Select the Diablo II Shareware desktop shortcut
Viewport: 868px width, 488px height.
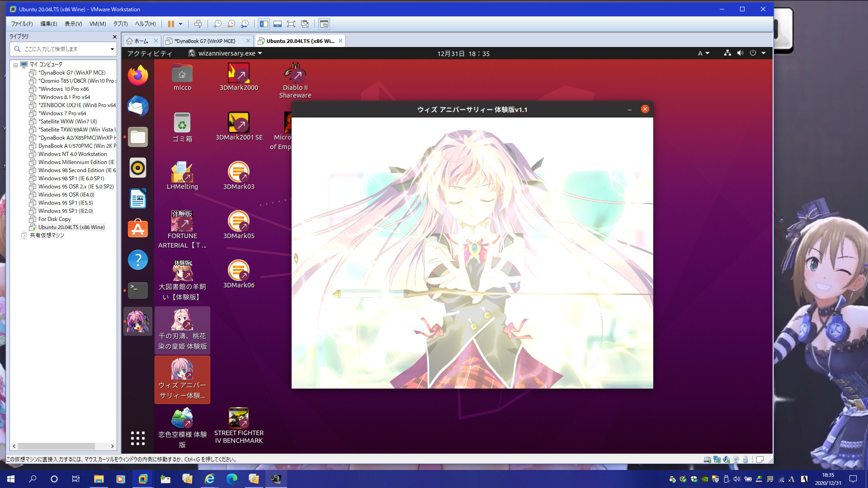[295, 81]
